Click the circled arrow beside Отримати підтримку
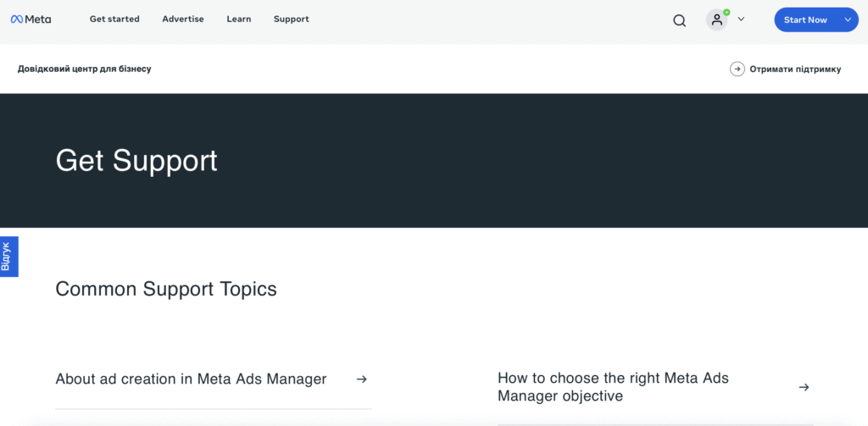 pyautogui.click(x=737, y=69)
